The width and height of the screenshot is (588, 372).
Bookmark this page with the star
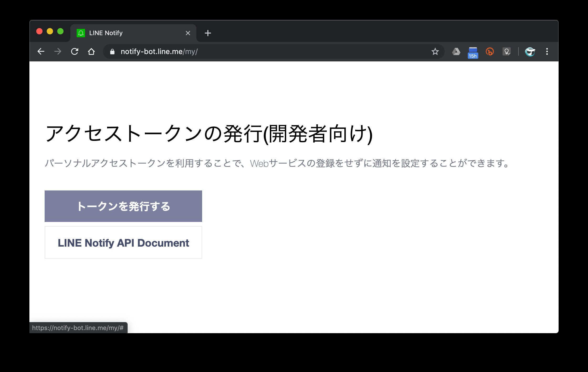coord(435,51)
